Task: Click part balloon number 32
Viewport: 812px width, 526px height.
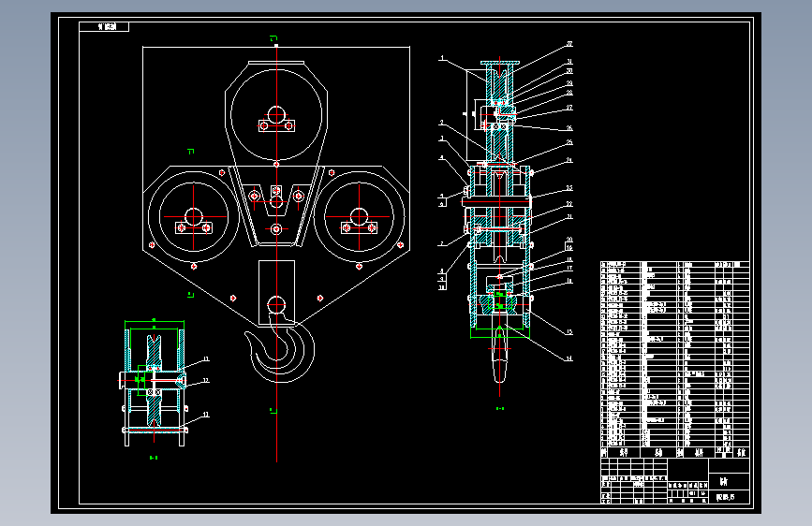Action: (x=569, y=44)
